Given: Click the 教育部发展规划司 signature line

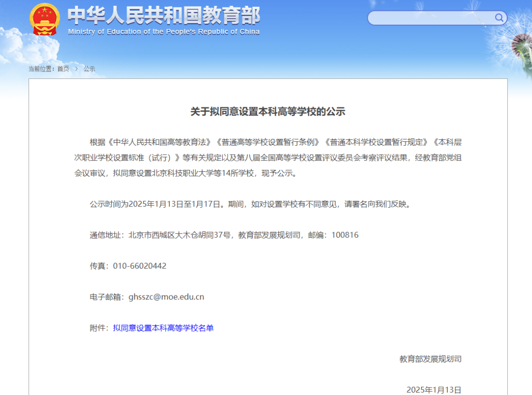Looking at the screenshot, I should pos(430,359).
